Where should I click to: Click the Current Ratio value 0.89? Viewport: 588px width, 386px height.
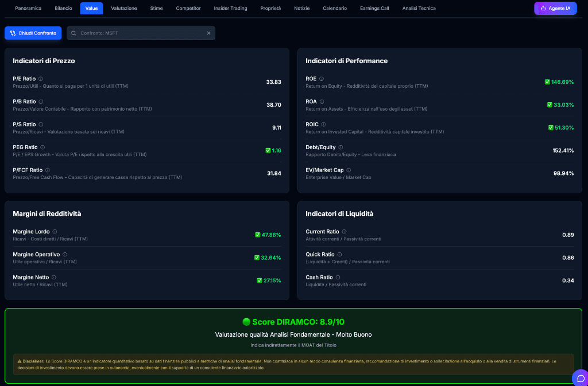pyautogui.click(x=568, y=235)
